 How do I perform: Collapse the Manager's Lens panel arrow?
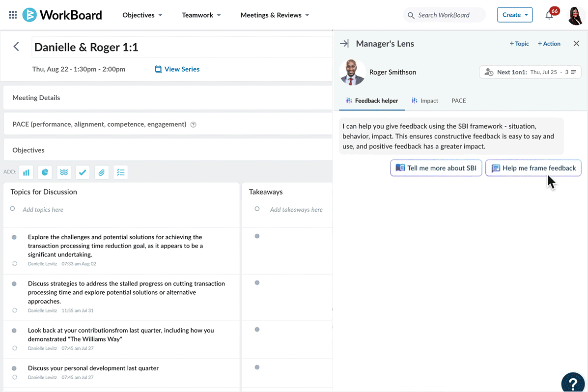(344, 44)
